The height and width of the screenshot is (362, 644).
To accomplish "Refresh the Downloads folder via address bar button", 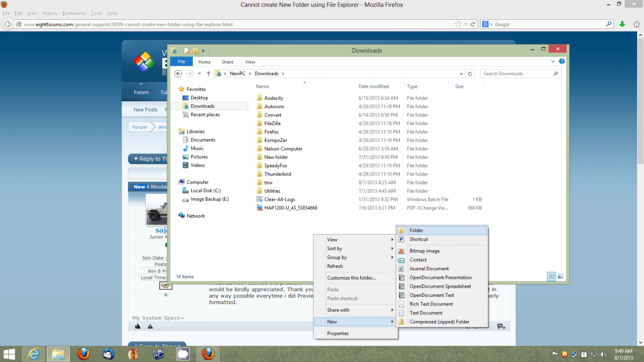I will tap(471, 73).
